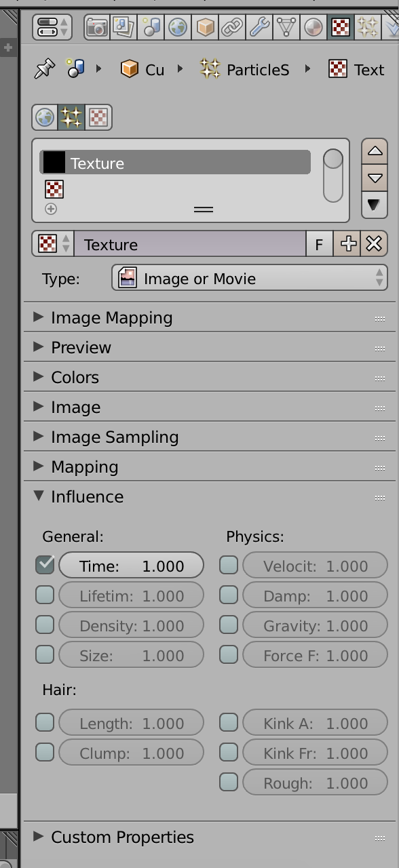
Task: Expand the Colors panel
Action: point(209,377)
